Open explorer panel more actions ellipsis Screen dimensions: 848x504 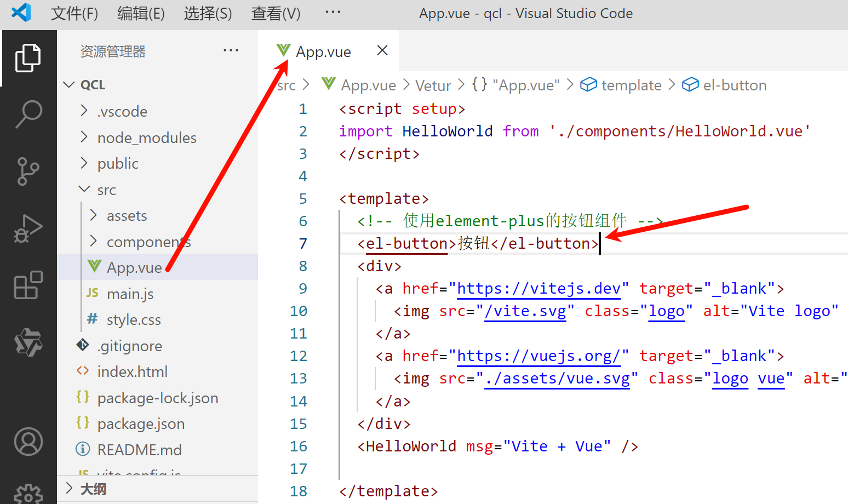231,50
